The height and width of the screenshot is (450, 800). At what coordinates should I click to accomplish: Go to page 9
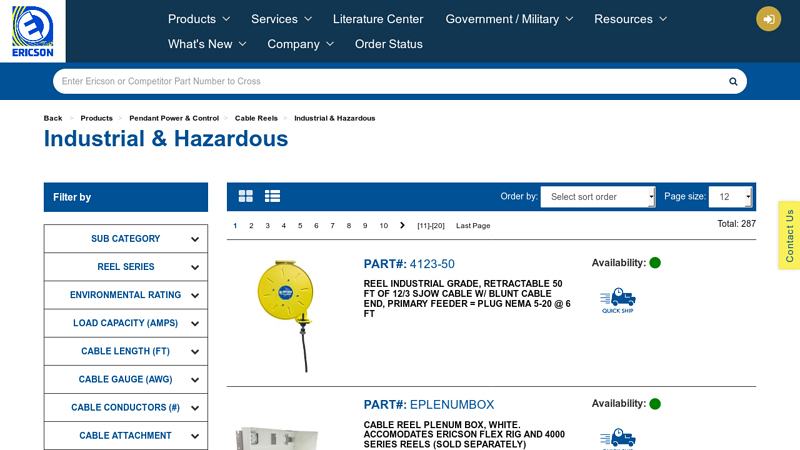pyautogui.click(x=365, y=226)
